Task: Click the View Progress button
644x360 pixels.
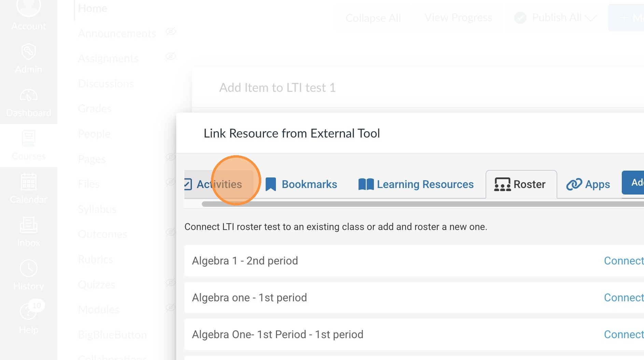Action: [458, 18]
